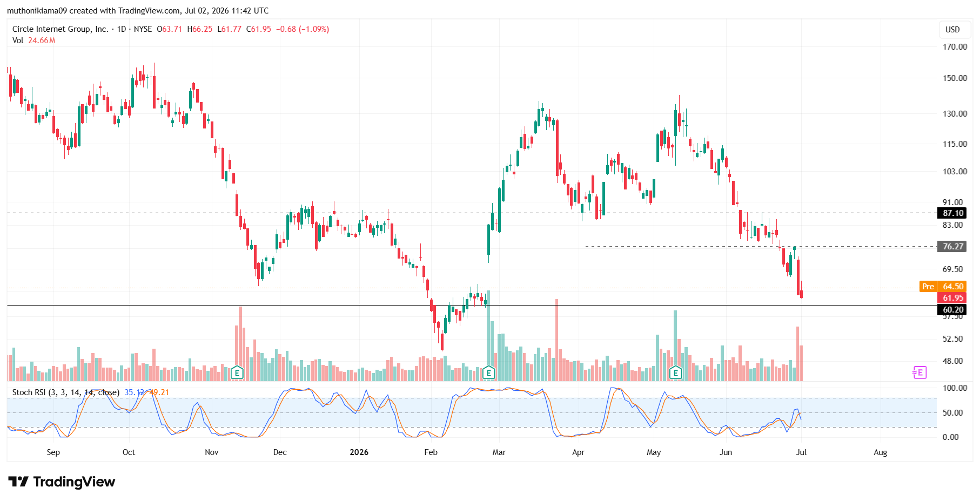Click the high value H66.25 in legend
980x502 pixels.
point(200,29)
